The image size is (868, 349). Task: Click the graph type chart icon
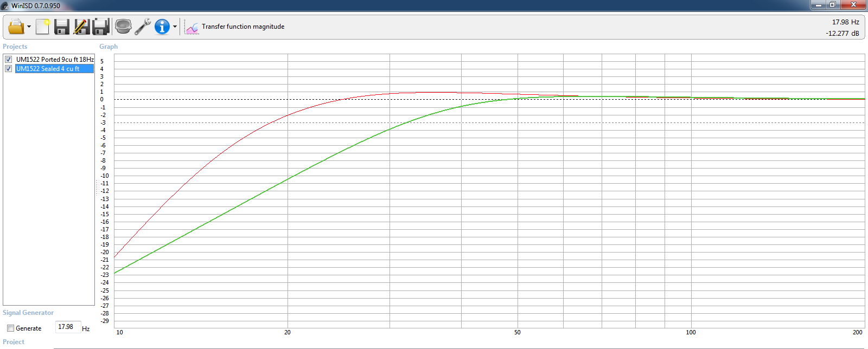pos(192,27)
